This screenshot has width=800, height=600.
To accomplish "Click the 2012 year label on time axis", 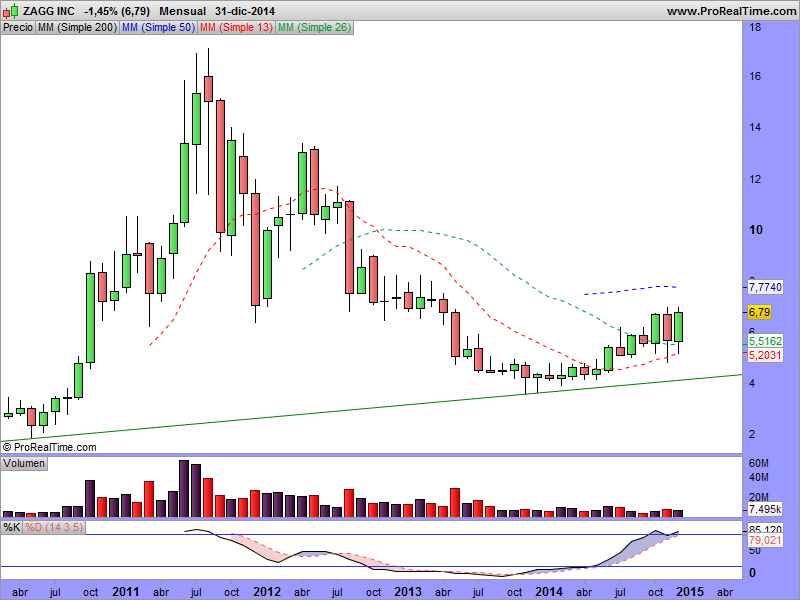I will [267, 591].
